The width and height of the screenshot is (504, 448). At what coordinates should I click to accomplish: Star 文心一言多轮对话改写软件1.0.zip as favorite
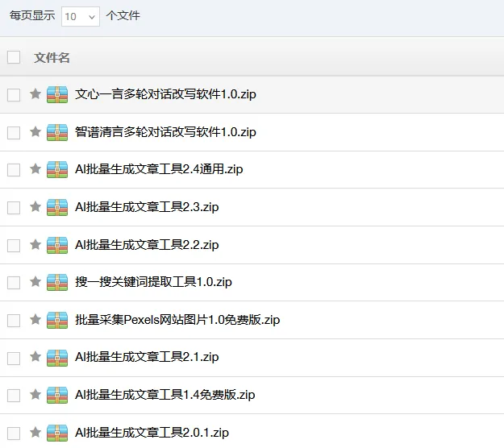[35, 93]
